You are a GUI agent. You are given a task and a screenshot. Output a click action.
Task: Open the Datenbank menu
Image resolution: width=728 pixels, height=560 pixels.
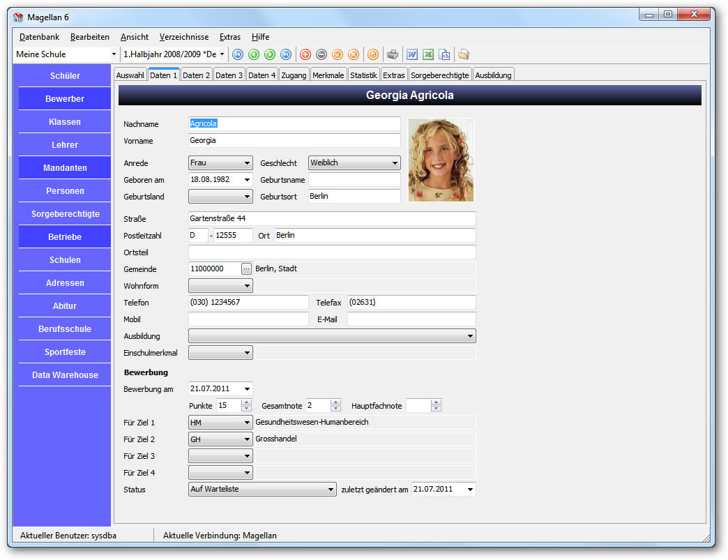(x=40, y=37)
